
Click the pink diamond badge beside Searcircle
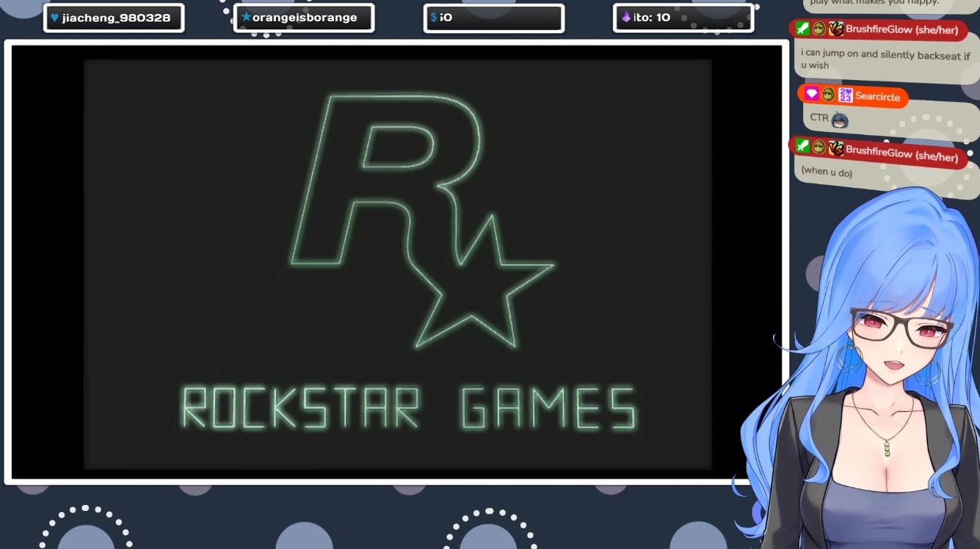coord(811,93)
